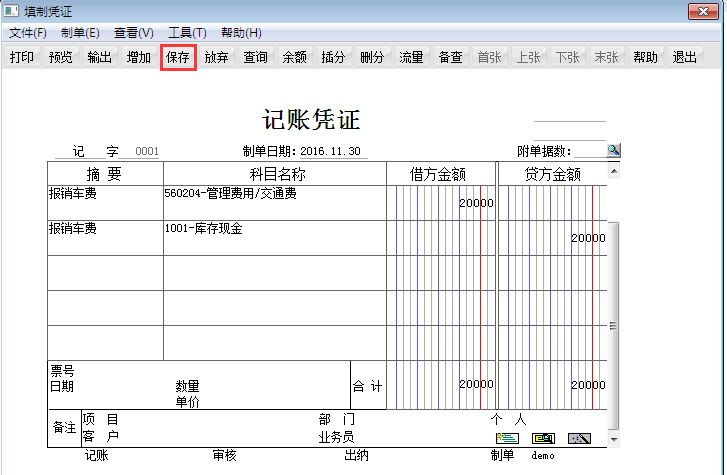Image resolution: width=727 pixels, height=475 pixels.
Task: Click the 查询 query button
Action: pos(256,57)
